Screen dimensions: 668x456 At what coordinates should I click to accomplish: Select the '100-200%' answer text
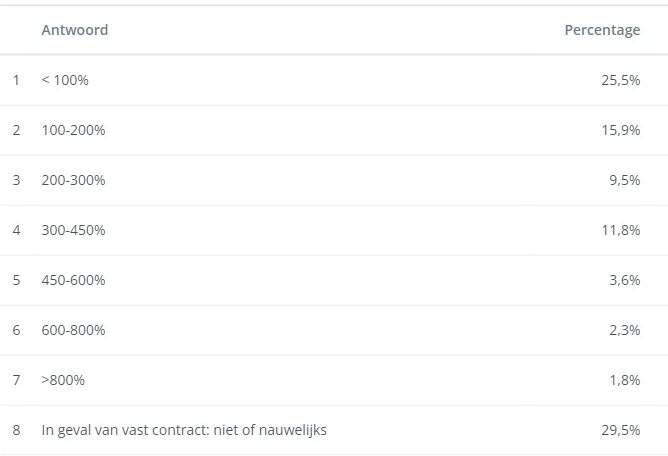[73, 130]
